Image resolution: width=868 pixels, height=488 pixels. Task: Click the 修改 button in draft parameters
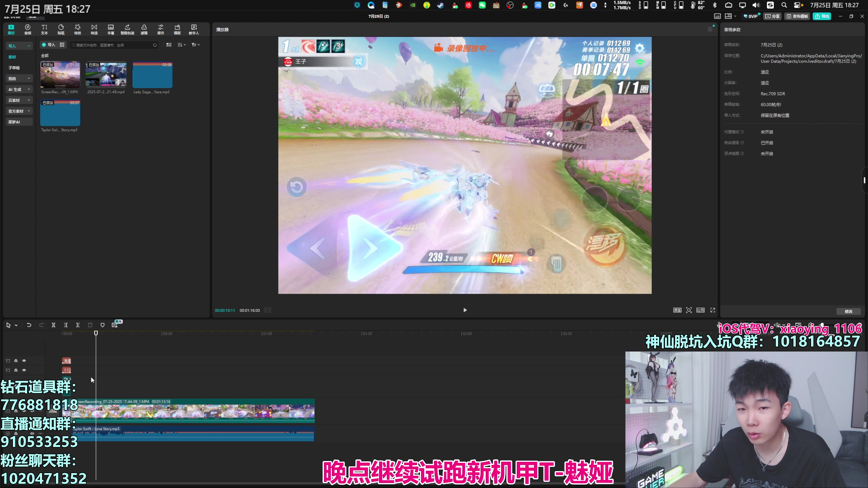pos(848,311)
